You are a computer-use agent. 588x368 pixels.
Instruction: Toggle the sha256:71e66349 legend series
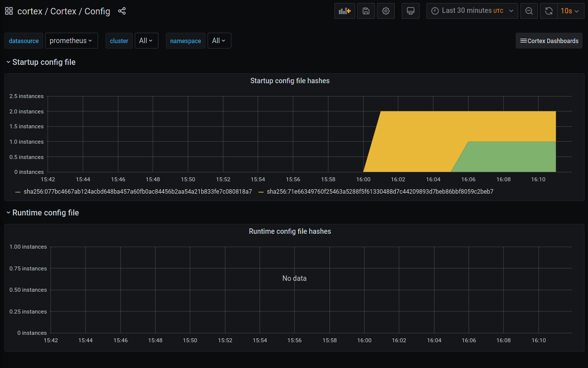coord(380,192)
